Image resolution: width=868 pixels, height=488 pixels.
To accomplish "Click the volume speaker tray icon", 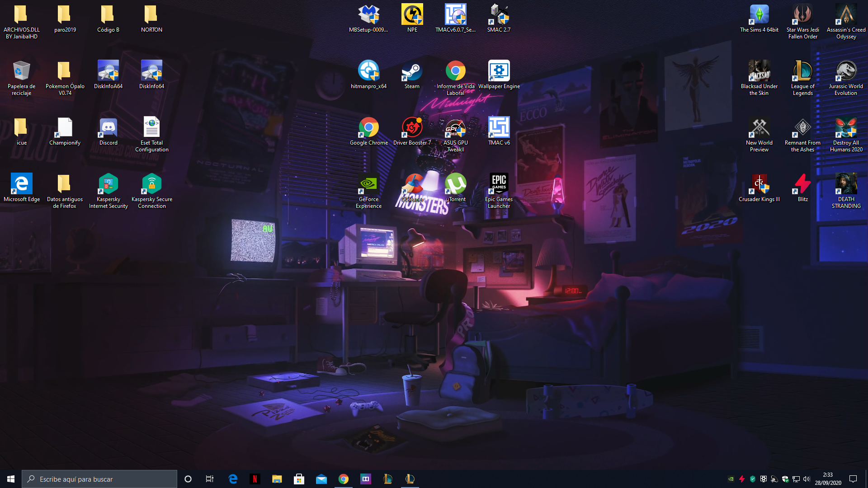I will pos(807,479).
